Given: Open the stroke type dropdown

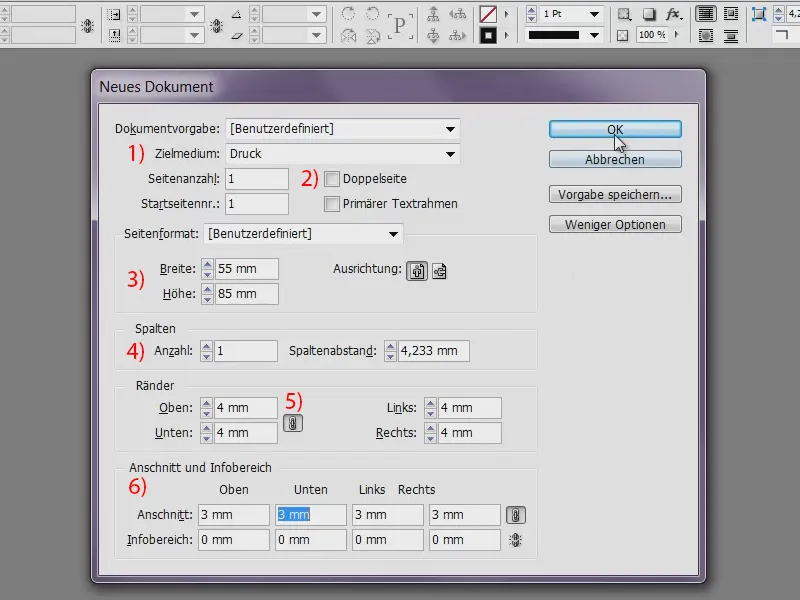Looking at the screenshot, I should click(594, 35).
